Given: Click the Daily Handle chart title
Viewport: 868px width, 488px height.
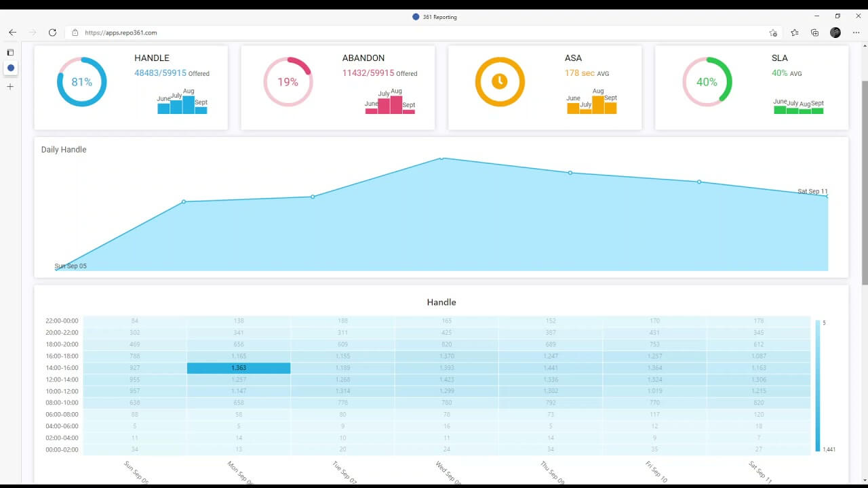Looking at the screenshot, I should 64,150.
